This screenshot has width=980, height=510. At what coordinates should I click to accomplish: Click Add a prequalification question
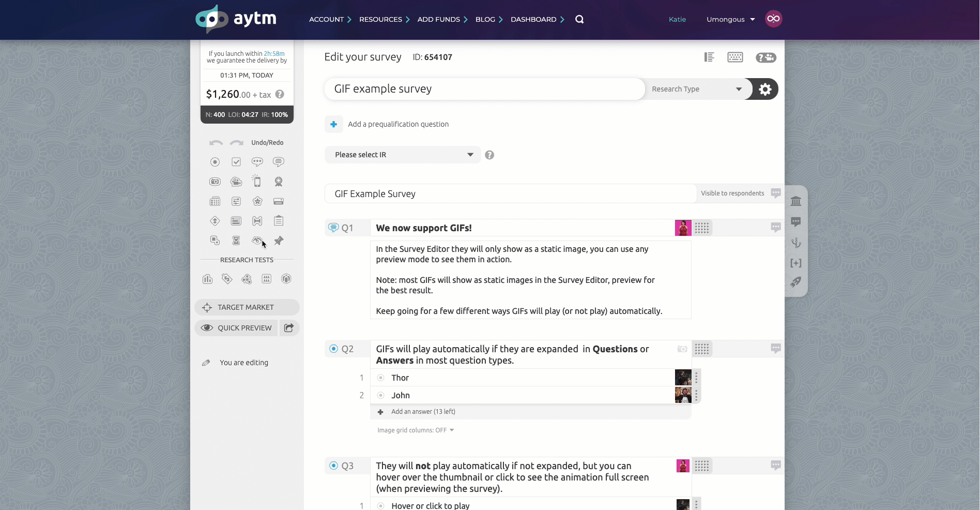point(398,124)
